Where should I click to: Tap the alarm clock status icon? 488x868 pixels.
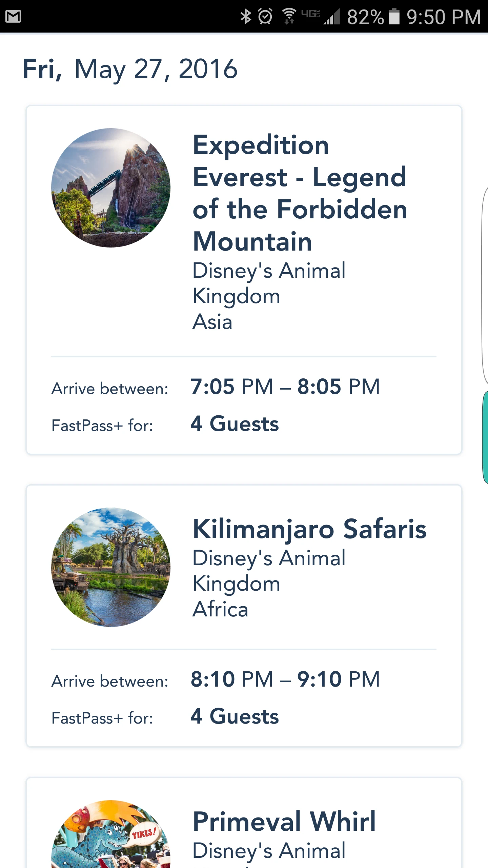click(265, 16)
